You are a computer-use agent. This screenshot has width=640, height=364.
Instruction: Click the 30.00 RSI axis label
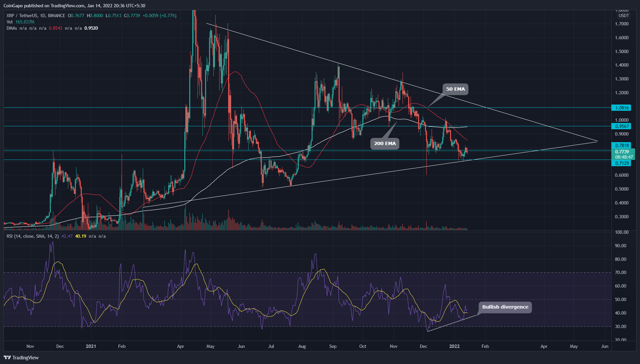tap(621, 327)
